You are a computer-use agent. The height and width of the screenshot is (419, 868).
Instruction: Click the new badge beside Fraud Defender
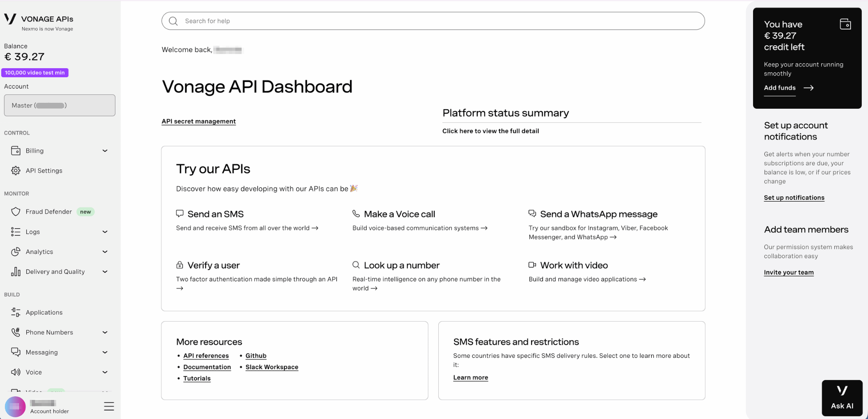coord(86,212)
